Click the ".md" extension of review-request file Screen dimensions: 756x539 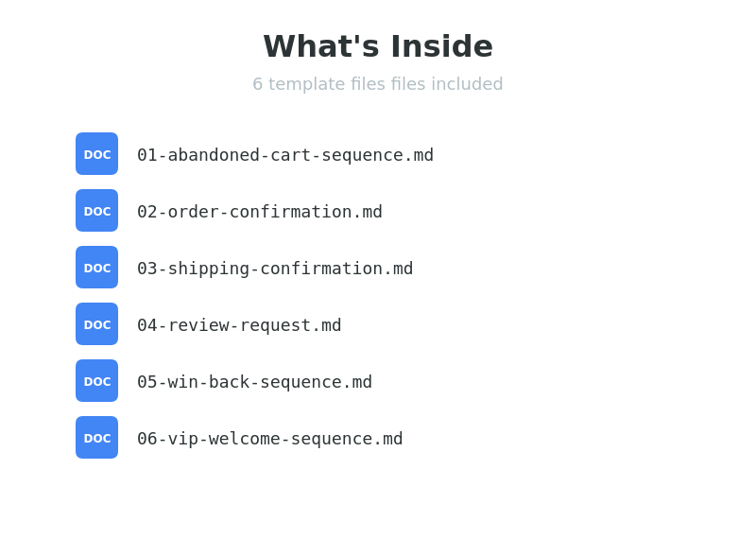(x=326, y=325)
